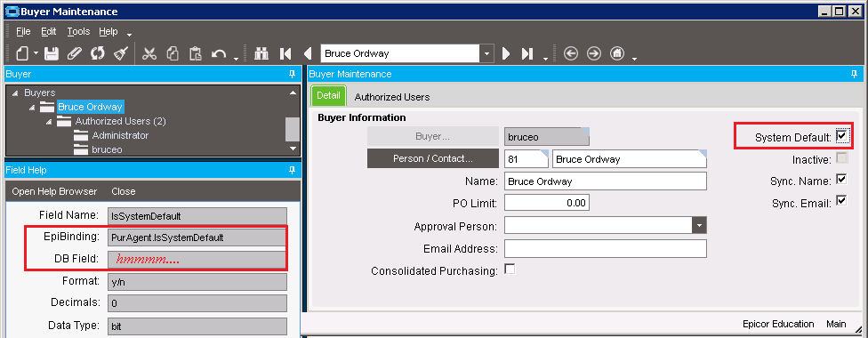Click the Forward circular arrow icon
Screen dimensions: 868x338
click(x=594, y=53)
